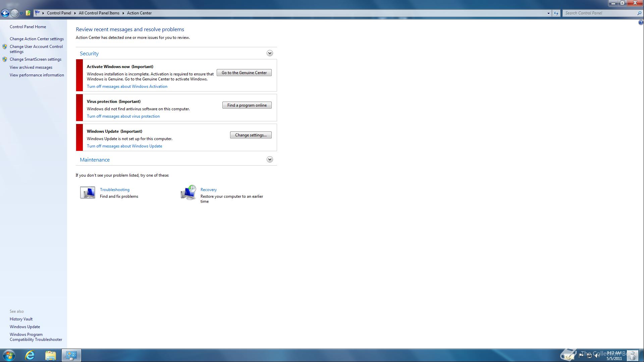Click the Maintenance section heading
The image size is (644, 362).
[95, 160]
